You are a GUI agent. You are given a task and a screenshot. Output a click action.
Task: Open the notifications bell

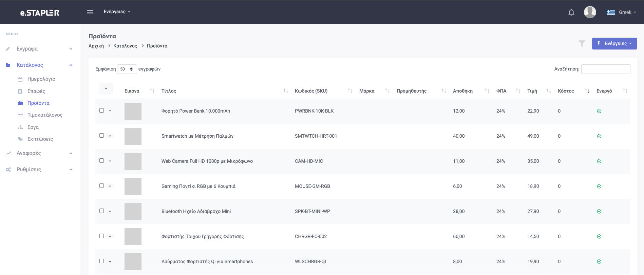tap(571, 12)
